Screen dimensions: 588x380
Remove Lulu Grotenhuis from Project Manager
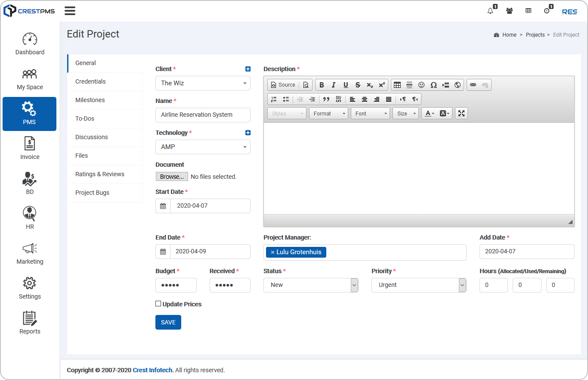(272, 252)
